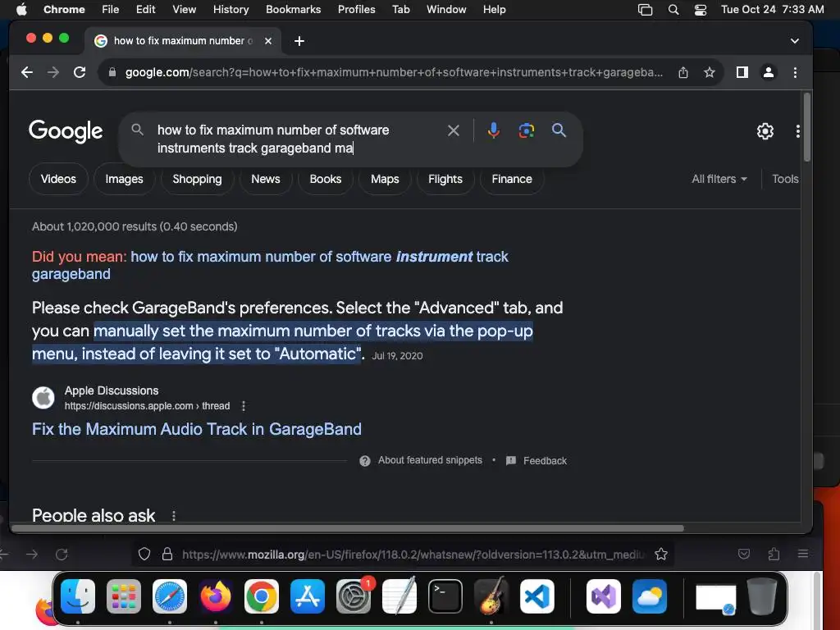Click the vertical scrollbar of the Chrome page
Viewport: 840px width, 630px height.
tap(807, 127)
